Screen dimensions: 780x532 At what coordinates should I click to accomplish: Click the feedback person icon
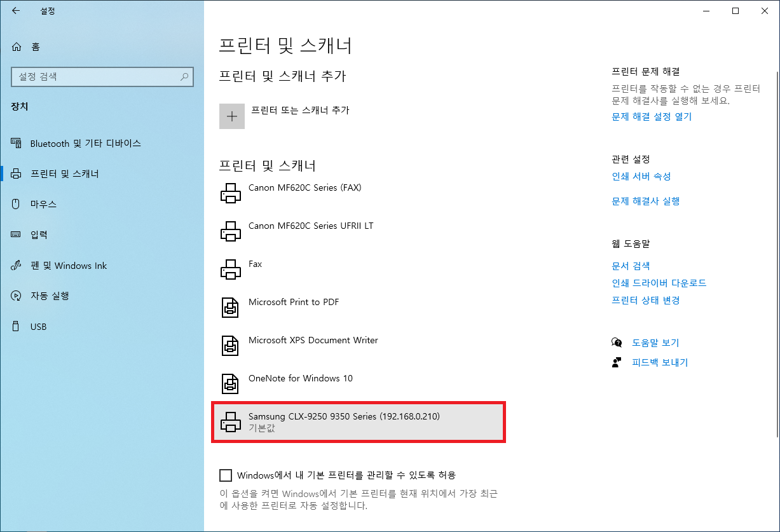pos(617,362)
